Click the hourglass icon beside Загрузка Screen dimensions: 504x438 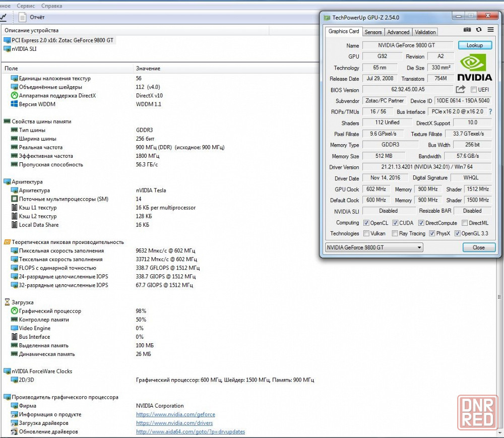7,302
